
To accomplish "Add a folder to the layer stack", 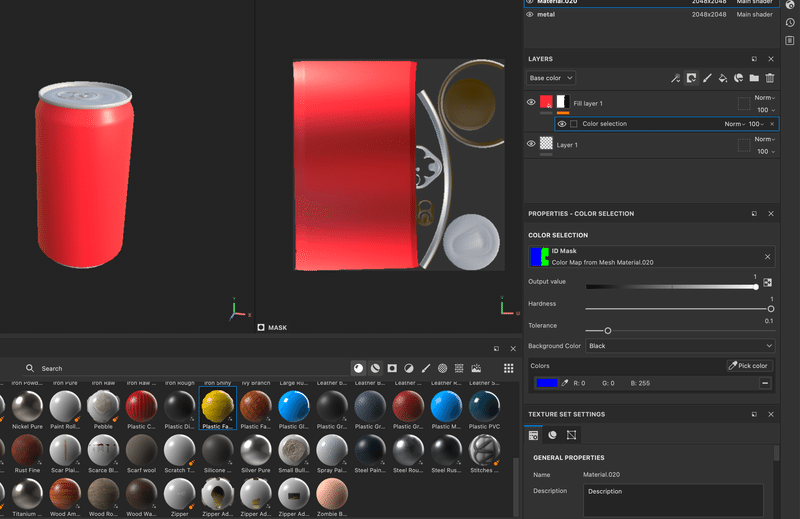I will (754, 78).
